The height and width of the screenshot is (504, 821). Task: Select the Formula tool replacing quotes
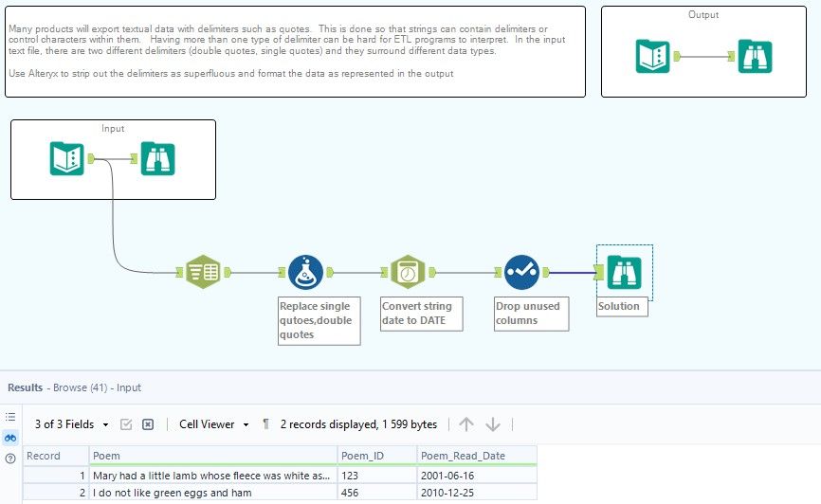point(306,272)
